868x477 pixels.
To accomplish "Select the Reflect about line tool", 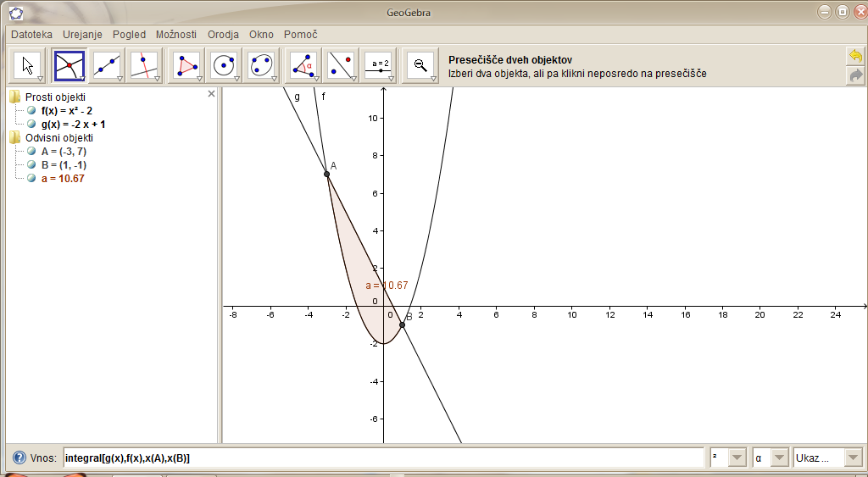I will point(342,65).
